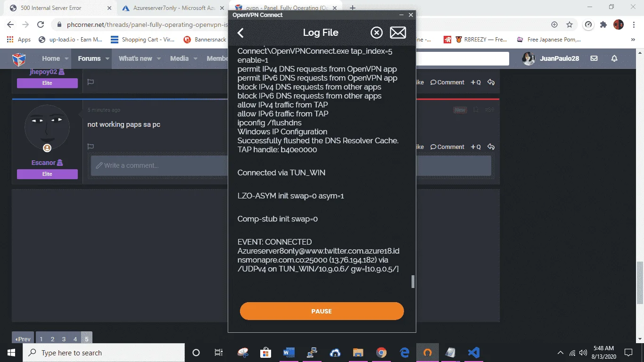Go to page 3 in pagination
644x362 pixels.
coord(64,339)
